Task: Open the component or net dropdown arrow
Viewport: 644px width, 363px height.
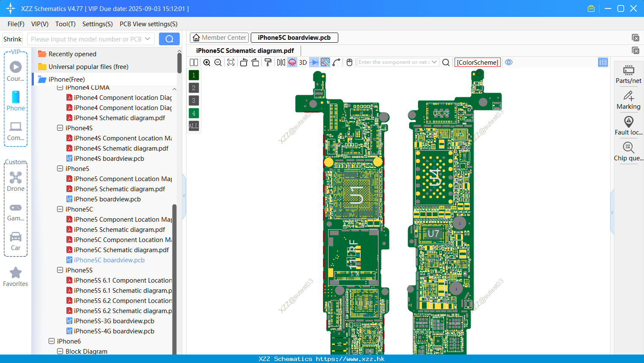Action: [434, 62]
